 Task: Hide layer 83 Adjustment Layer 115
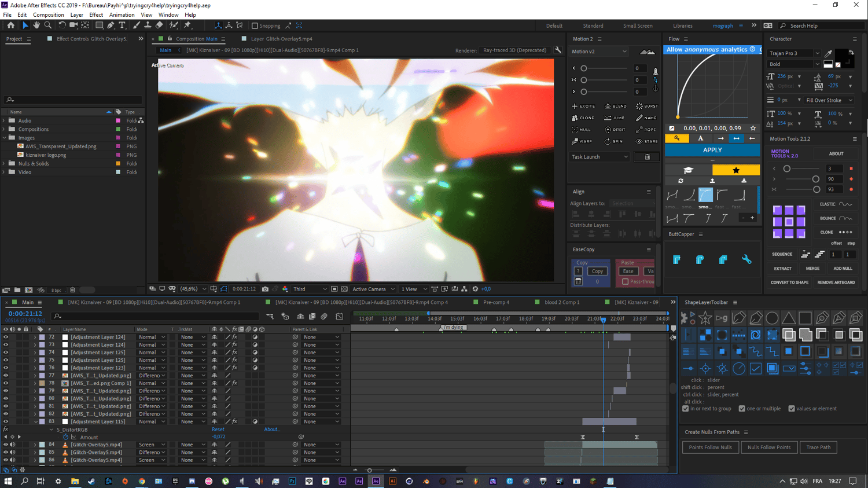6,421
